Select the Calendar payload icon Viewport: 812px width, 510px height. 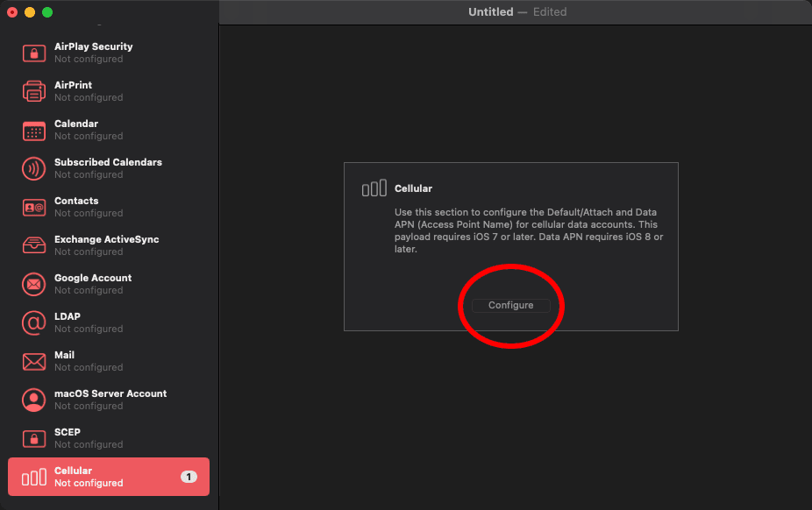(33, 130)
